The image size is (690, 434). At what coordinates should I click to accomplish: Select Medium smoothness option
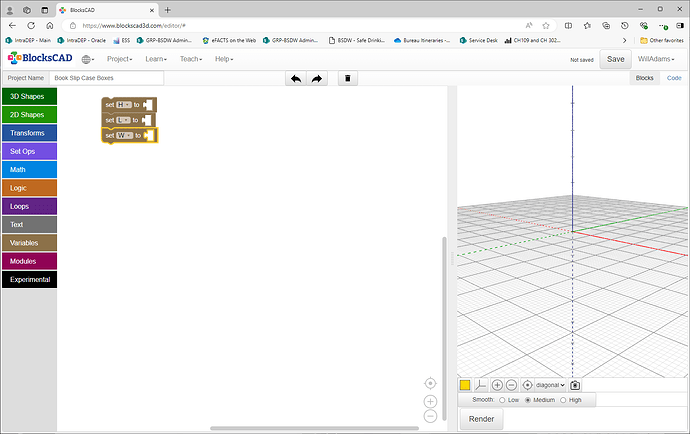[528, 400]
